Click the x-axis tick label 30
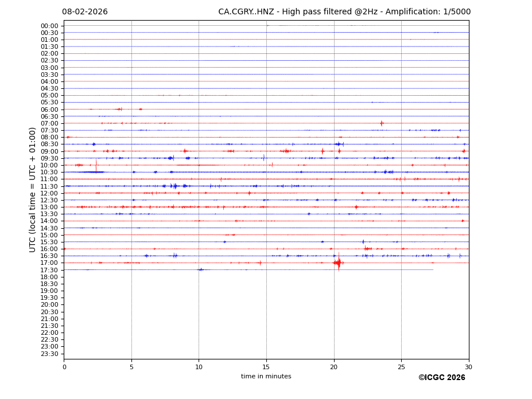The image size is (532, 399). (x=468, y=367)
